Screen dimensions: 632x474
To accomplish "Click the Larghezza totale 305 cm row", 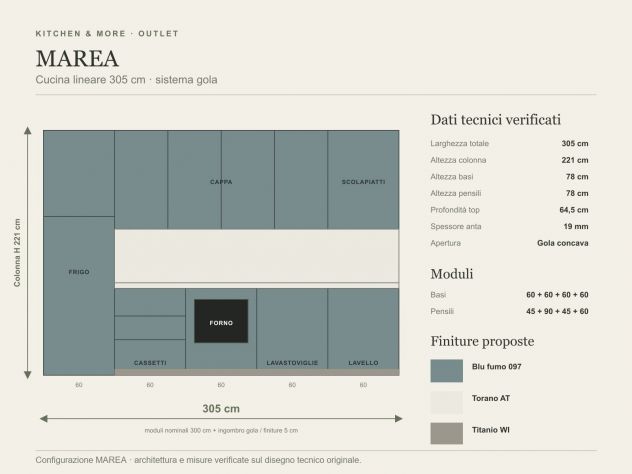I will (509, 143).
